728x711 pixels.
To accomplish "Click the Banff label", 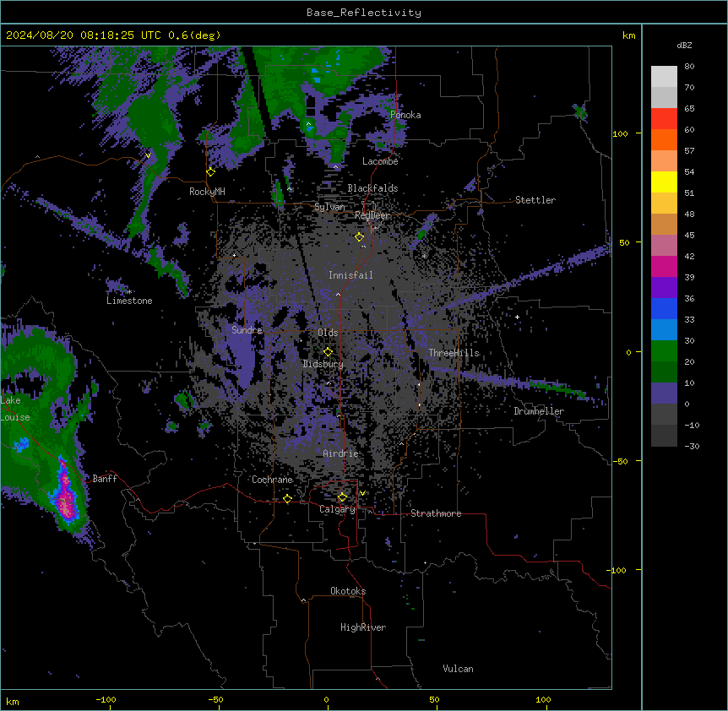I will pyautogui.click(x=105, y=479).
